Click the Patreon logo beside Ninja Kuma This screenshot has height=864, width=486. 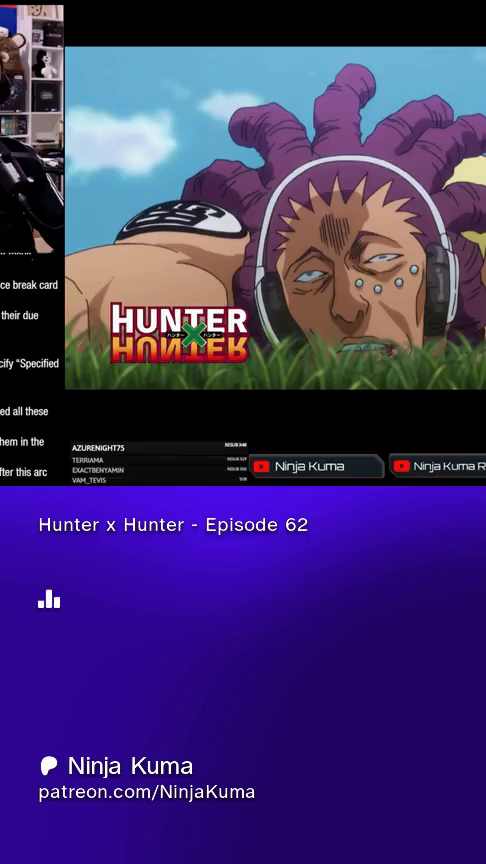(48, 766)
